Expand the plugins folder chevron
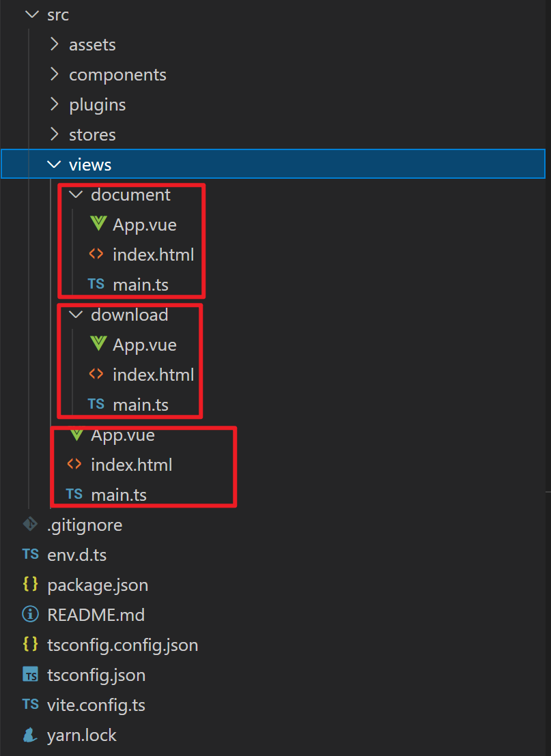 [x=54, y=105]
